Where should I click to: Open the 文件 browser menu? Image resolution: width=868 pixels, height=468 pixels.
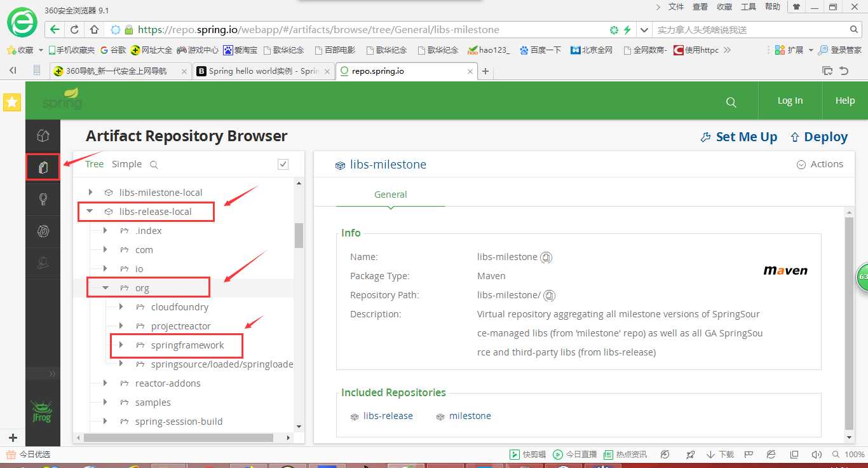point(676,6)
